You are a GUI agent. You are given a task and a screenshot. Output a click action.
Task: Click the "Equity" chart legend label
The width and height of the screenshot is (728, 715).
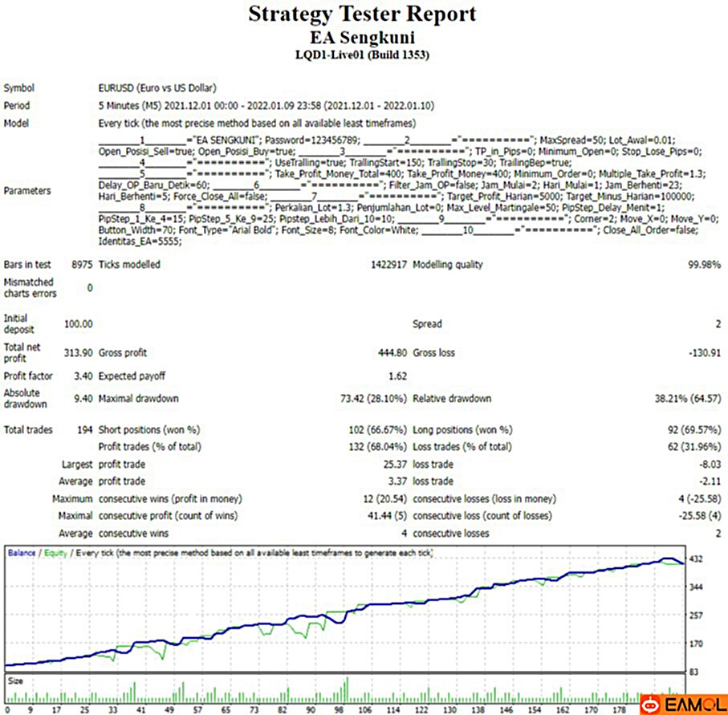point(55,553)
